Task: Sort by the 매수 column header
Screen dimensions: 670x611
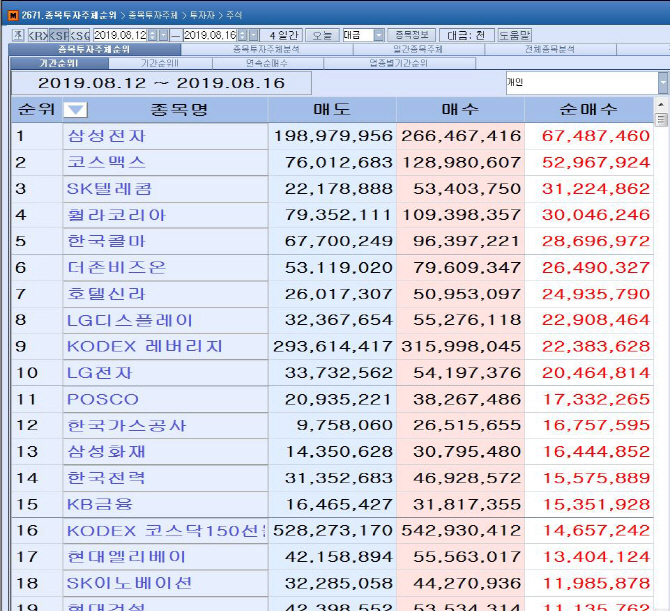Action: pyautogui.click(x=460, y=110)
